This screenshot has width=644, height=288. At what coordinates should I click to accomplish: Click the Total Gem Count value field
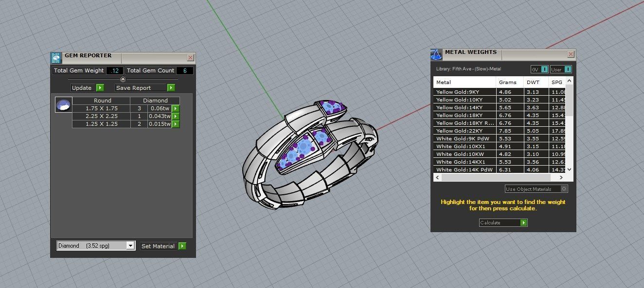click(185, 71)
